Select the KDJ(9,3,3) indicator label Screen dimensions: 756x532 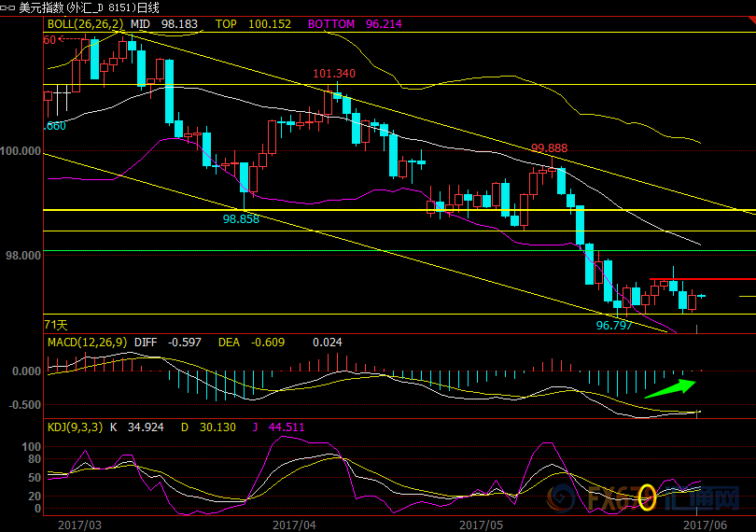[75, 427]
